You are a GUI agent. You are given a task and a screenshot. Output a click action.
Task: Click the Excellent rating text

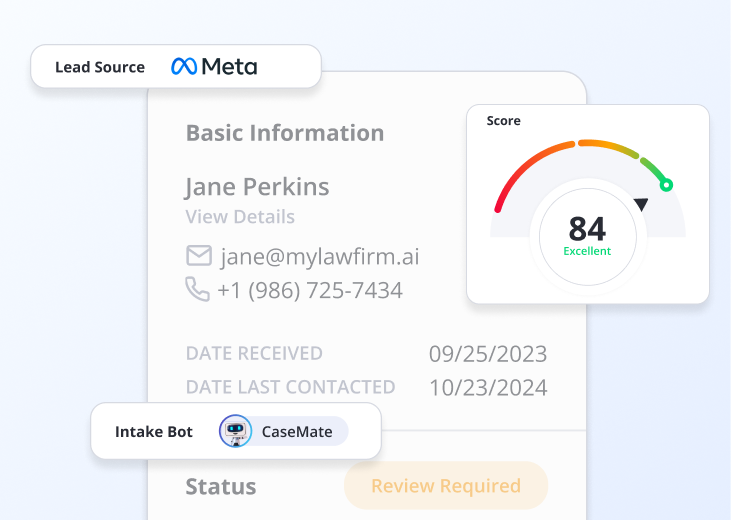click(x=587, y=251)
